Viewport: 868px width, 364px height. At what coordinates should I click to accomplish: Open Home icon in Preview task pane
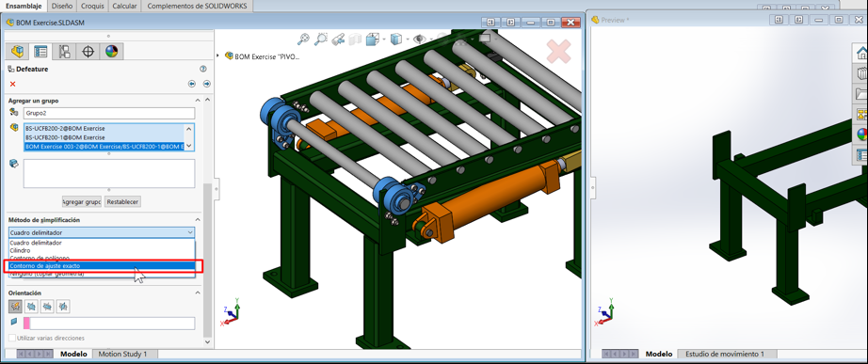[x=862, y=54]
